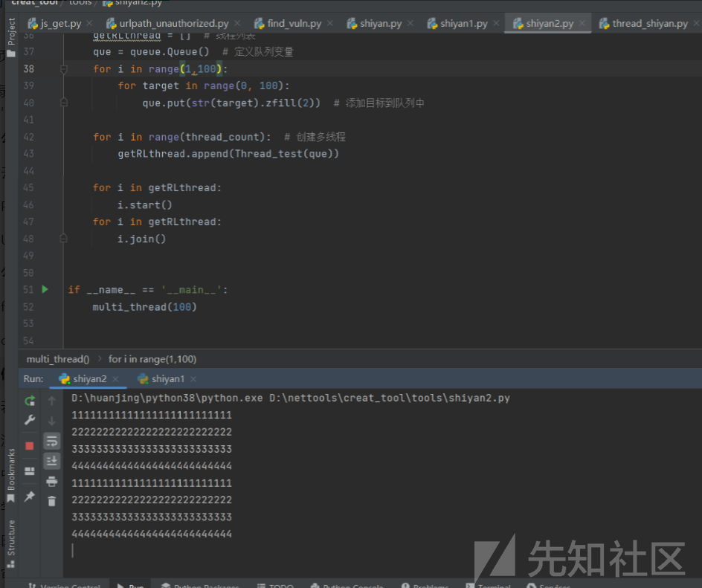Click the green run gutter arrow at line 51

pos(45,289)
